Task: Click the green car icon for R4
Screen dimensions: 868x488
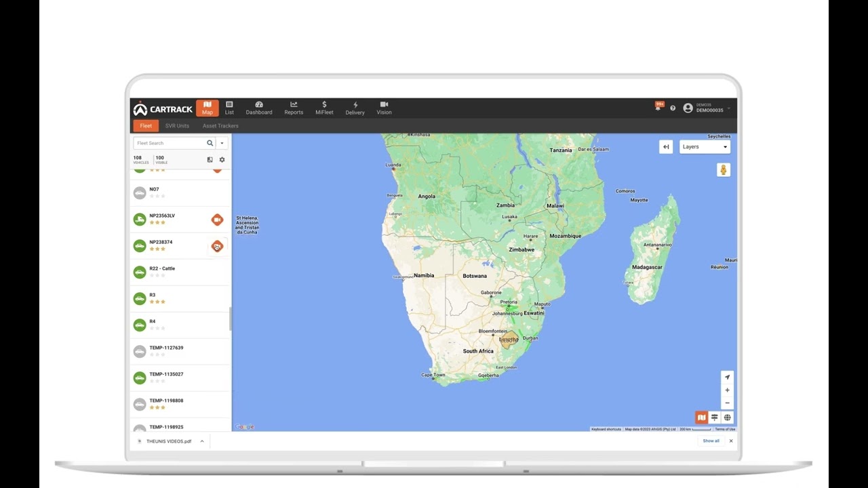Action: (140, 325)
